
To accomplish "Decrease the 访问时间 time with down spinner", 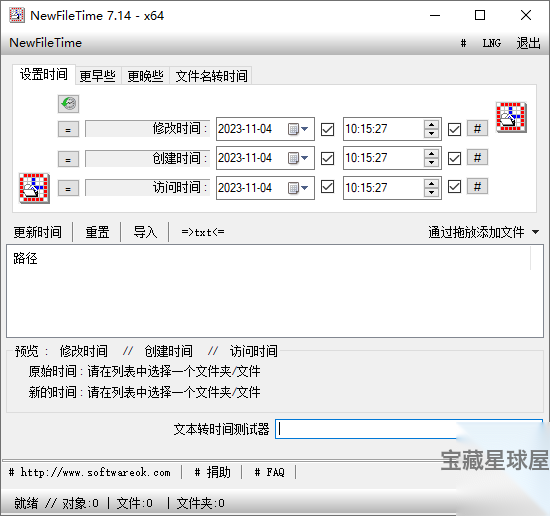I will click(431, 192).
